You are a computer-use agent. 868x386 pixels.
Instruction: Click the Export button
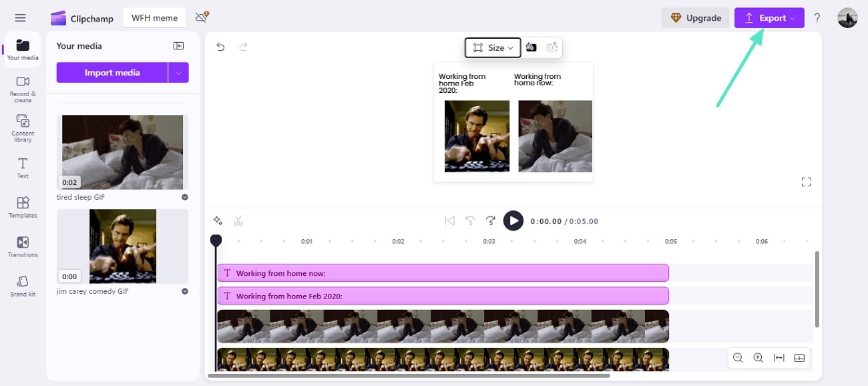click(769, 18)
